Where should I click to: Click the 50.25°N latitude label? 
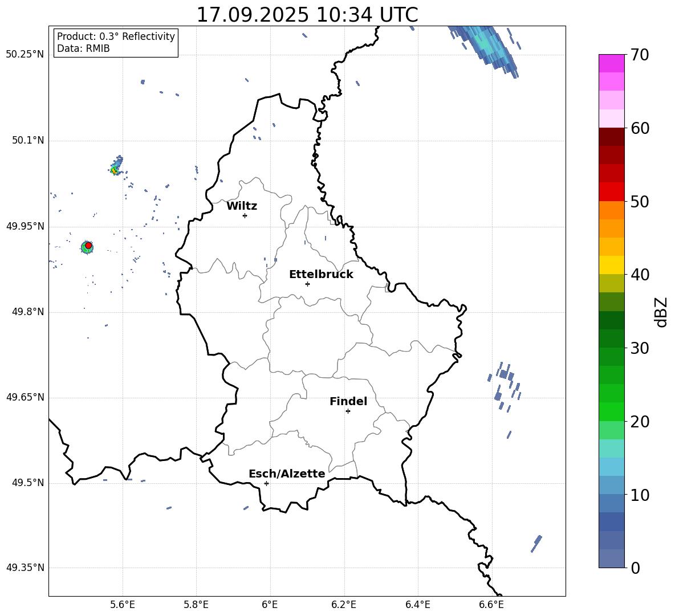[x=25, y=55]
